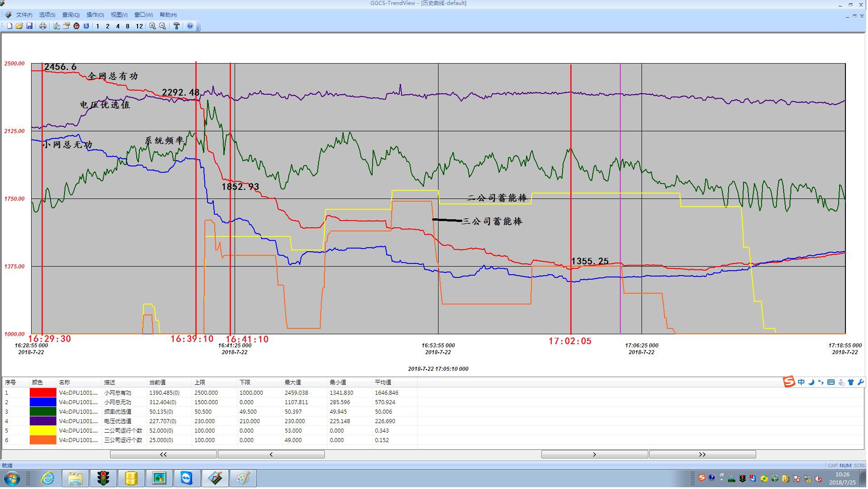Click purple swatch for 电压优选值
Screen dimensions: 868x489
pos(43,421)
